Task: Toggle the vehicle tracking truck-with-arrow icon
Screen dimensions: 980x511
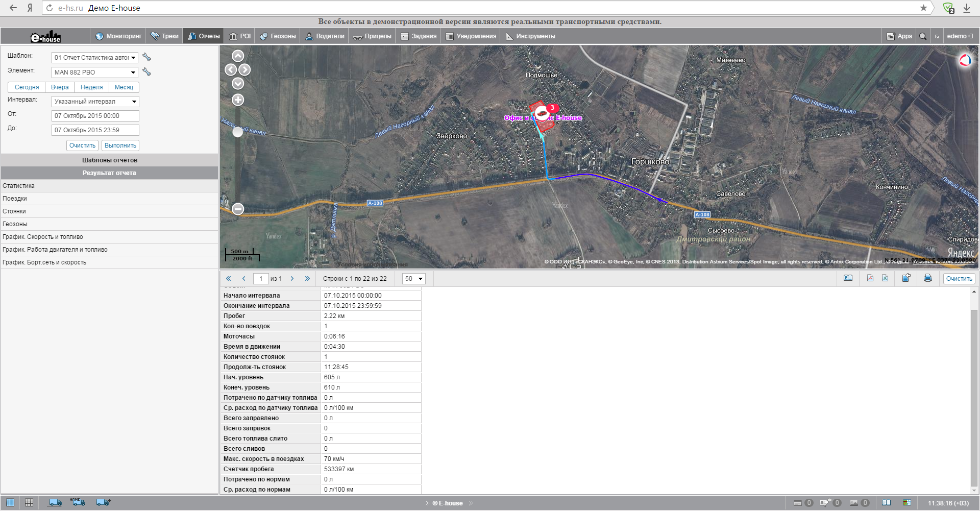Action: tap(103, 502)
